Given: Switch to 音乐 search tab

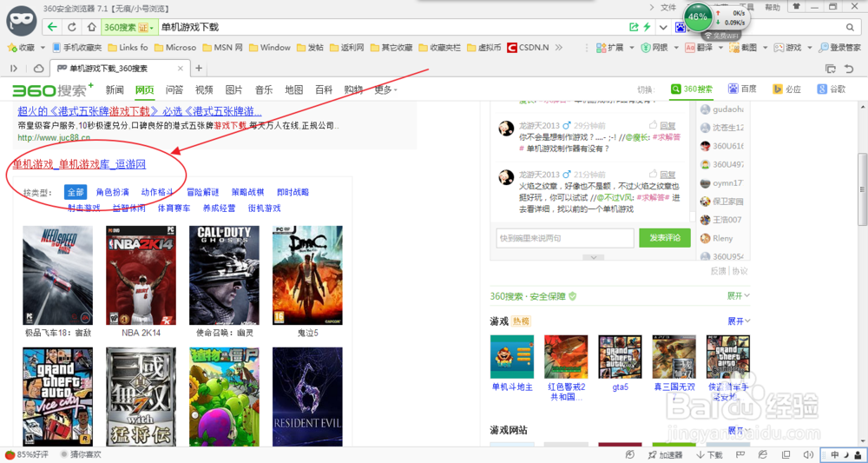Looking at the screenshot, I should pos(264,89).
